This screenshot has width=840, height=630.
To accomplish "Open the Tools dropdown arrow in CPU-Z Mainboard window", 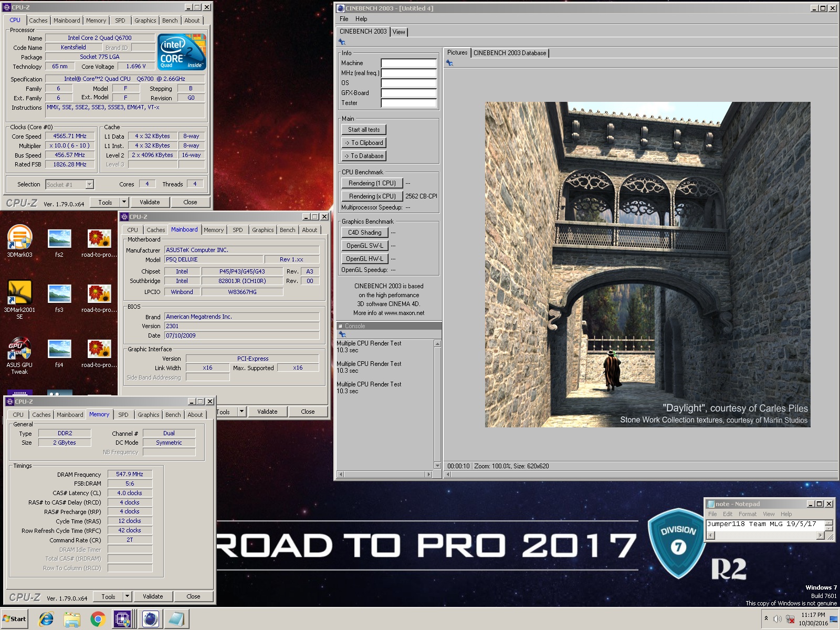I will [241, 412].
